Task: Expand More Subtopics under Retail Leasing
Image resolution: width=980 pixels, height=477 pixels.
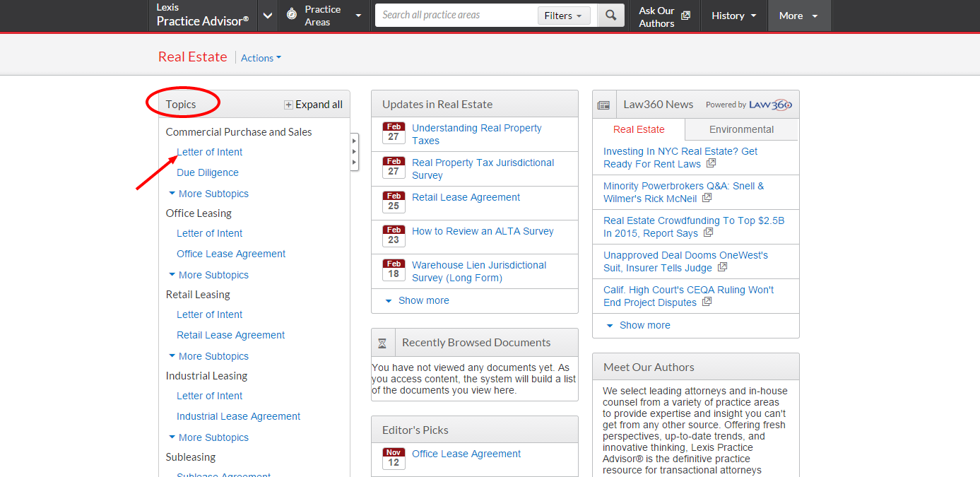Action: point(208,356)
